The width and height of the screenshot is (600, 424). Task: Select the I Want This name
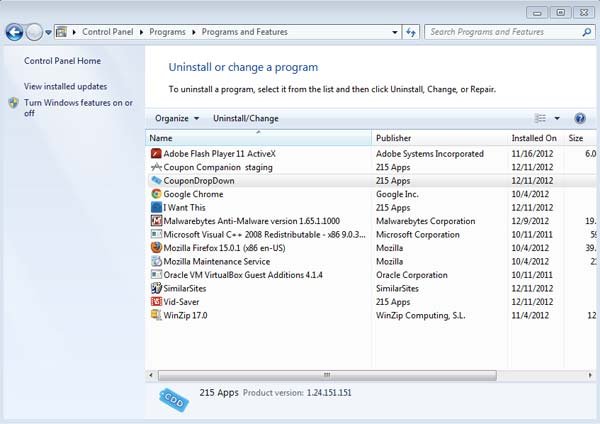184,207
